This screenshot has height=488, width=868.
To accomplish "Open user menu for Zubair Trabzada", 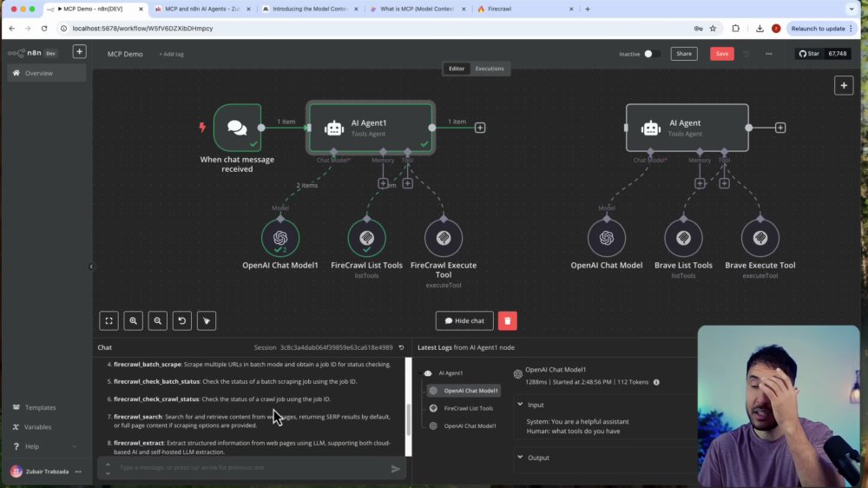I will tap(78, 472).
